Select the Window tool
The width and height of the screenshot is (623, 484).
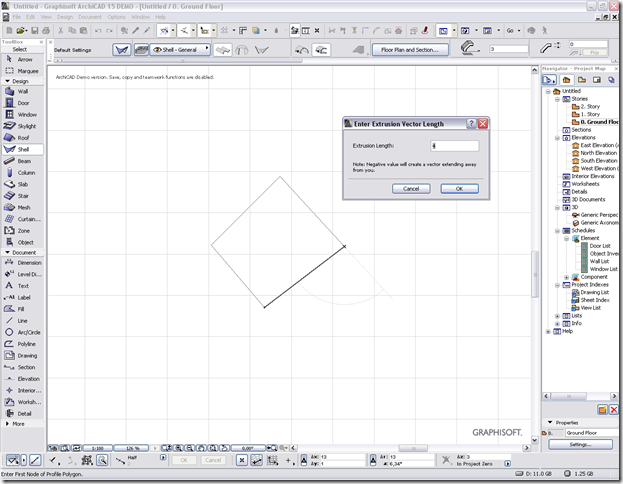[22, 114]
